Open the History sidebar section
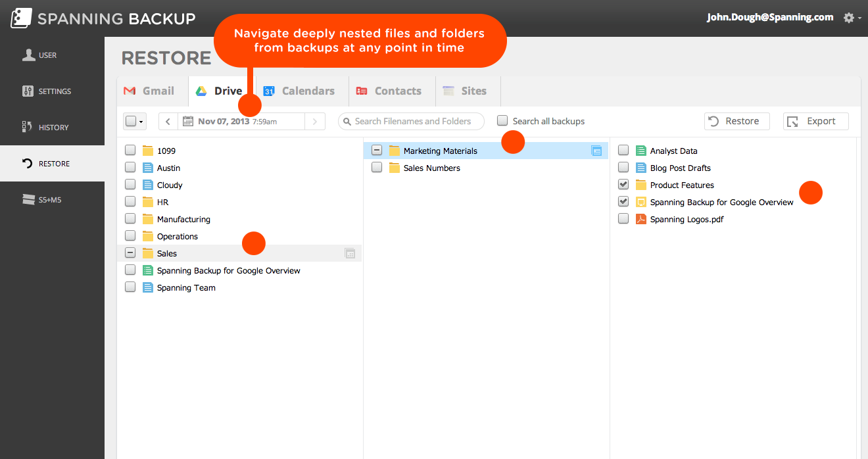The image size is (868, 459). [x=52, y=128]
